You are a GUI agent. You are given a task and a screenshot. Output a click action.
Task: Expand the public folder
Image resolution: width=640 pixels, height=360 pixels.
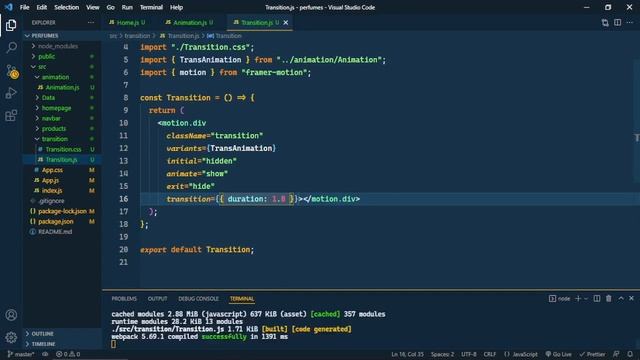point(62,56)
